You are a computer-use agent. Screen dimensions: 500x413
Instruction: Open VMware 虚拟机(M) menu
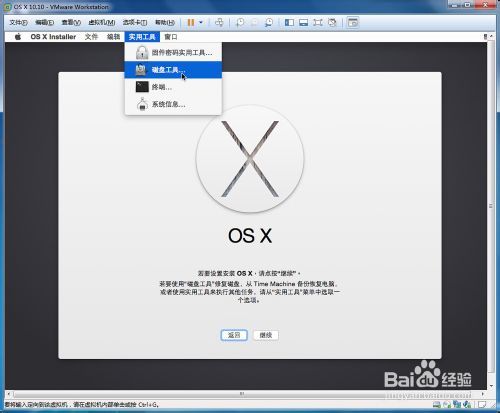coord(102,22)
